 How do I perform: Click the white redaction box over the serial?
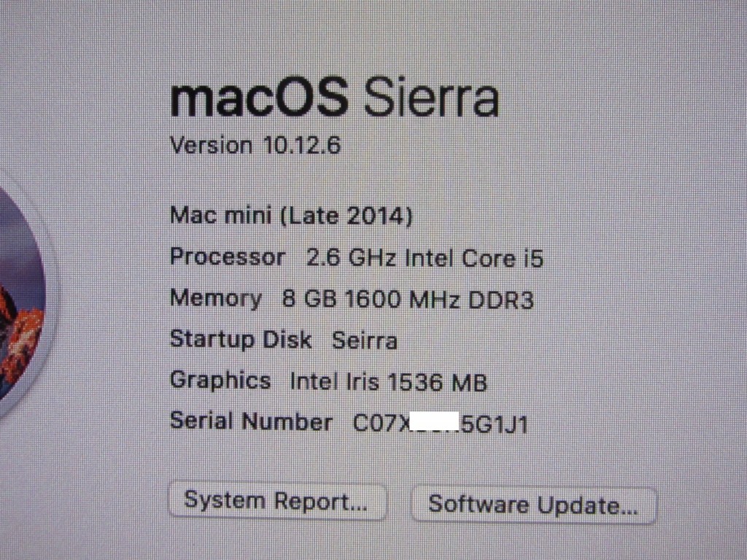(434, 421)
